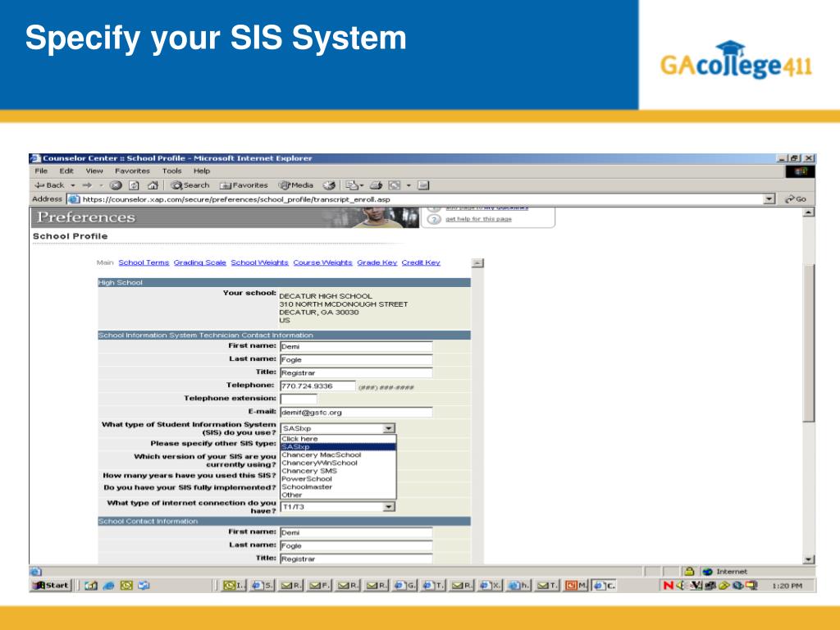The height and width of the screenshot is (630, 840).
Task: Open the School Terms link
Action: [x=144, y=262]
